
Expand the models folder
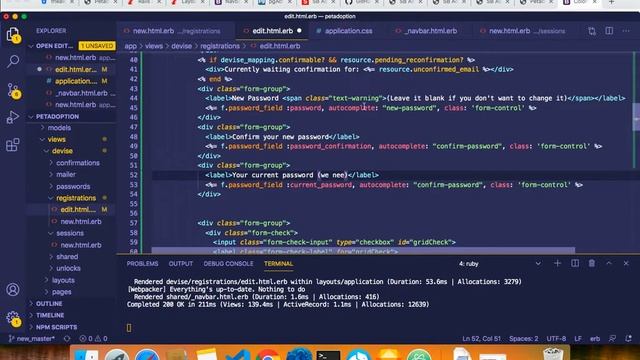pyautogui.click(x=59, y=128)
